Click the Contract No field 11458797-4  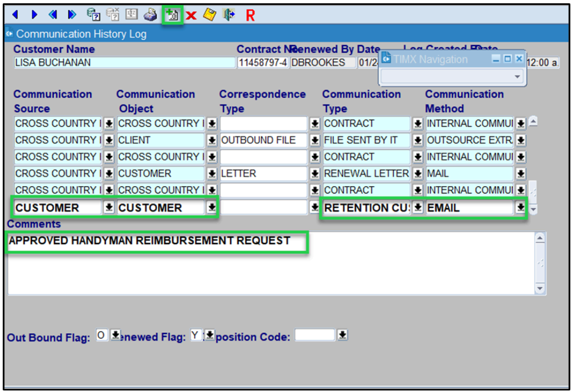pyautogui.click(x=263, y=62)
